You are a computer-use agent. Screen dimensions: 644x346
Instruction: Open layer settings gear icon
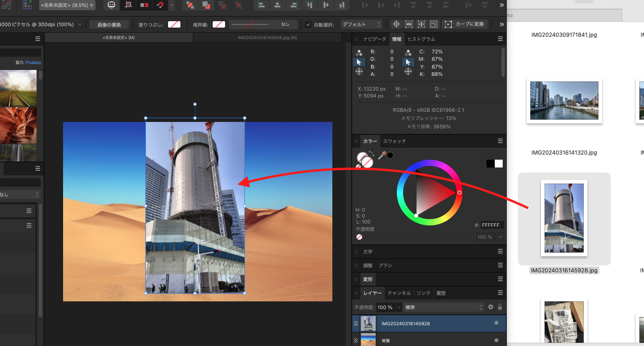click(491, 307)
